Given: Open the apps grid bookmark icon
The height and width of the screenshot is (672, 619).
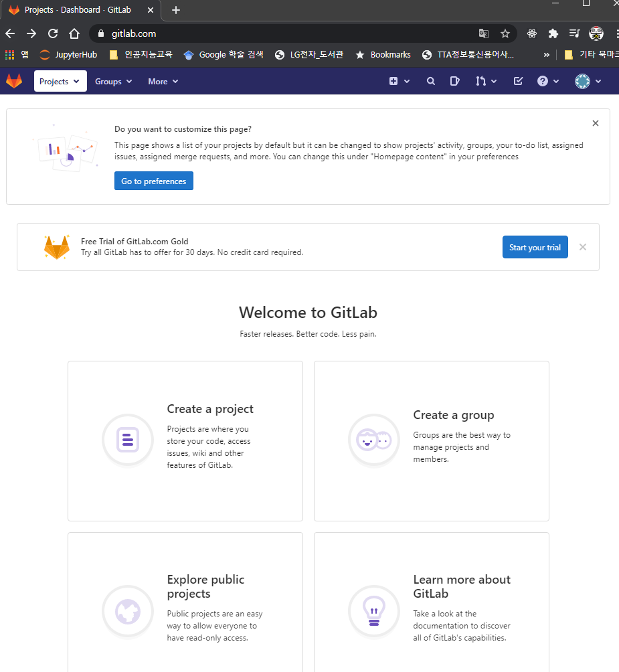Looking at the screenshot, I should coord(16,54).
